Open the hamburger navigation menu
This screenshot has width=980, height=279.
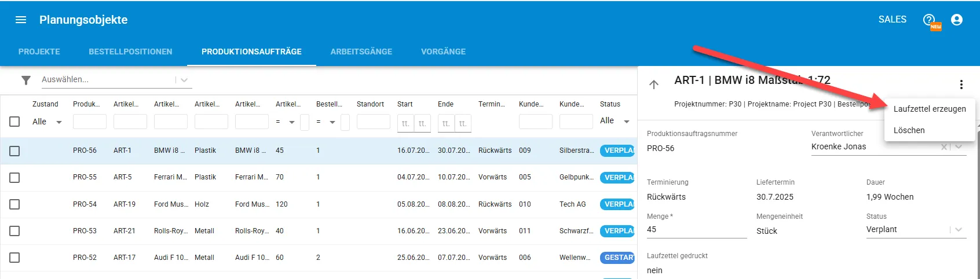[21, 20]
